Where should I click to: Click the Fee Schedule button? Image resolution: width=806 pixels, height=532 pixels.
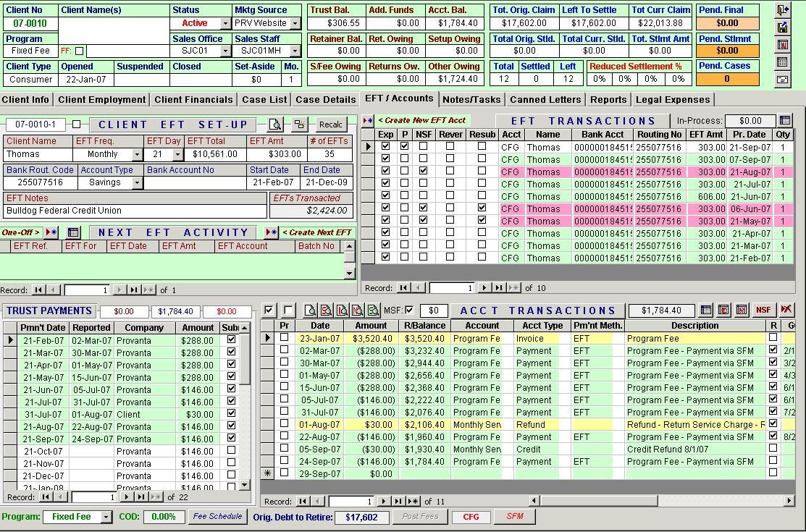pyautogui.click(x=217, y=517)
